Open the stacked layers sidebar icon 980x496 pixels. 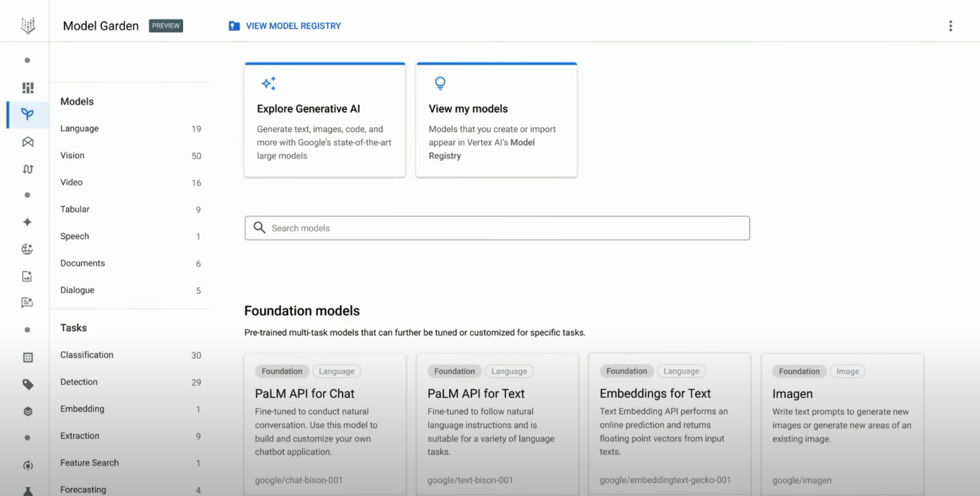click(27, 412)
